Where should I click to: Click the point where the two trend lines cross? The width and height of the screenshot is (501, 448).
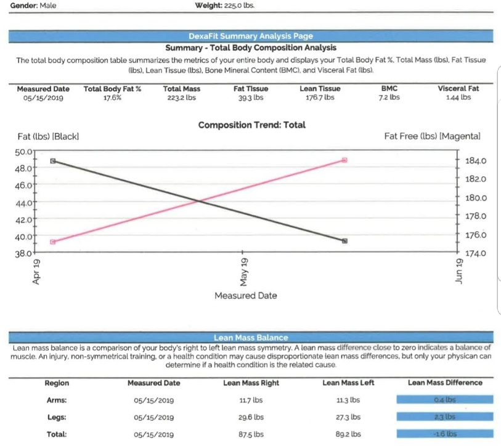198,201
